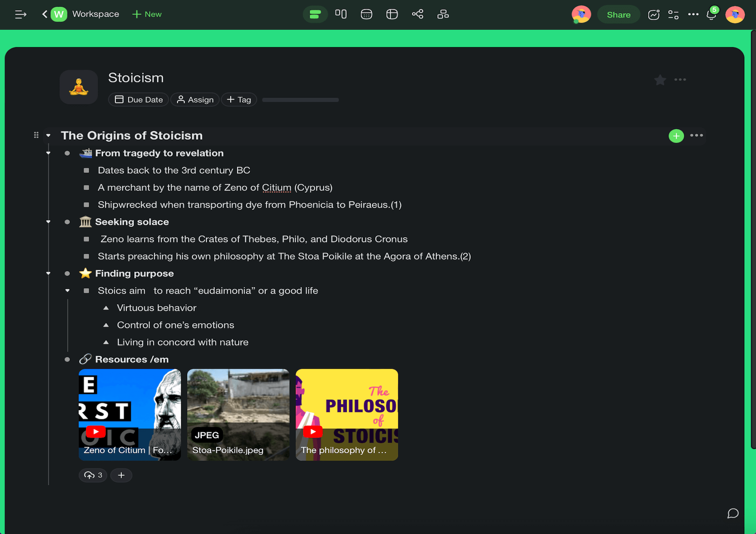
Task: Open the Stoa-Poikile.jpeg attachment thumbnail
Action: click(x=238, y=414)
